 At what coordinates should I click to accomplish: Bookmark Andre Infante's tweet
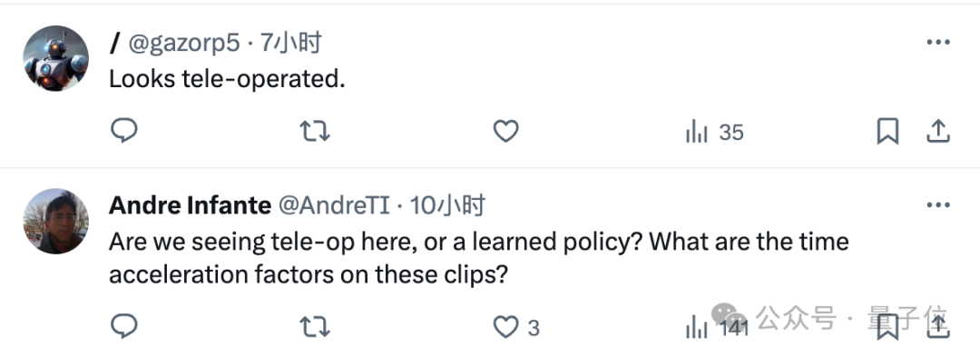click(887, 326)
